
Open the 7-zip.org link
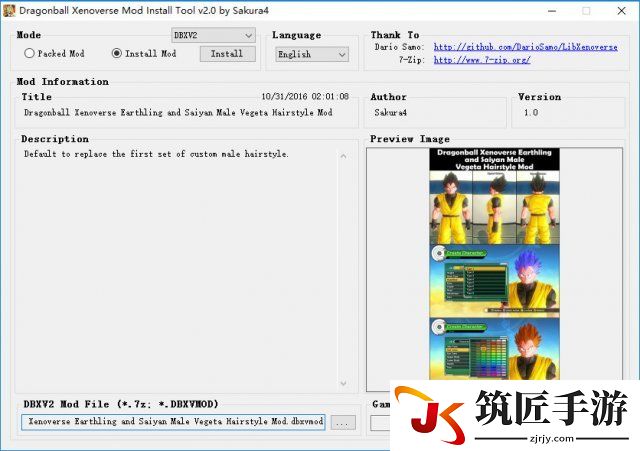pyautogui.click(x=482, y=60)
